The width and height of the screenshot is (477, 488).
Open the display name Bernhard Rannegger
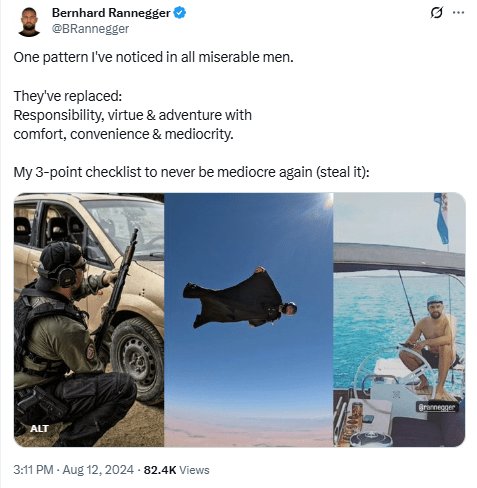(111, 13)
